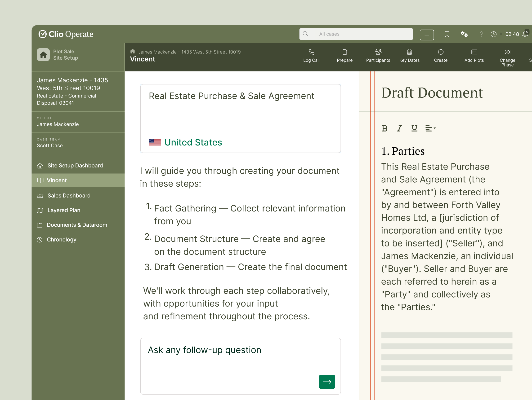Image resolution: width=532 pixels, height=400 pixels.
Task: Toggle bold formatting
Action: pos(384,128)
